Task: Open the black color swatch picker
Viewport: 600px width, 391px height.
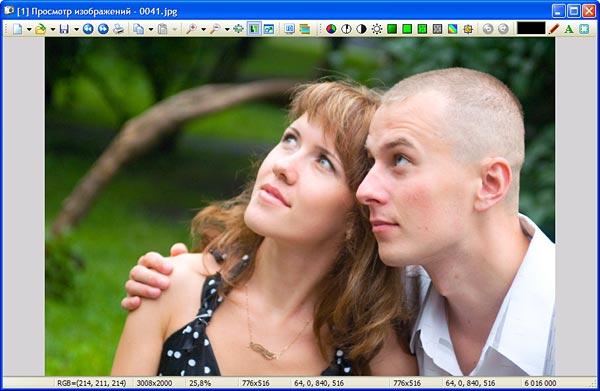Action: [531, 28]
